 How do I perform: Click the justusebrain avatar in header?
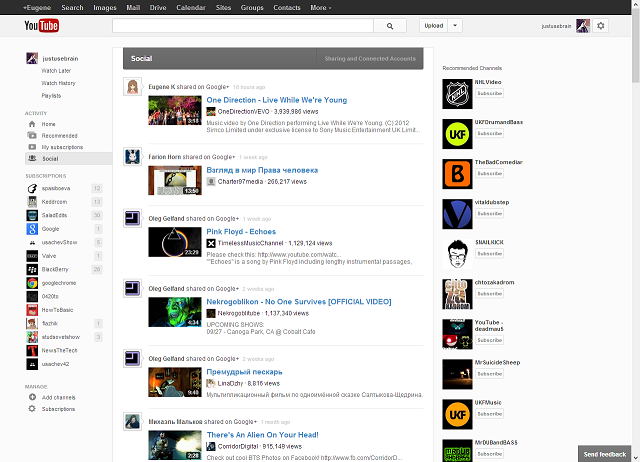583,26
